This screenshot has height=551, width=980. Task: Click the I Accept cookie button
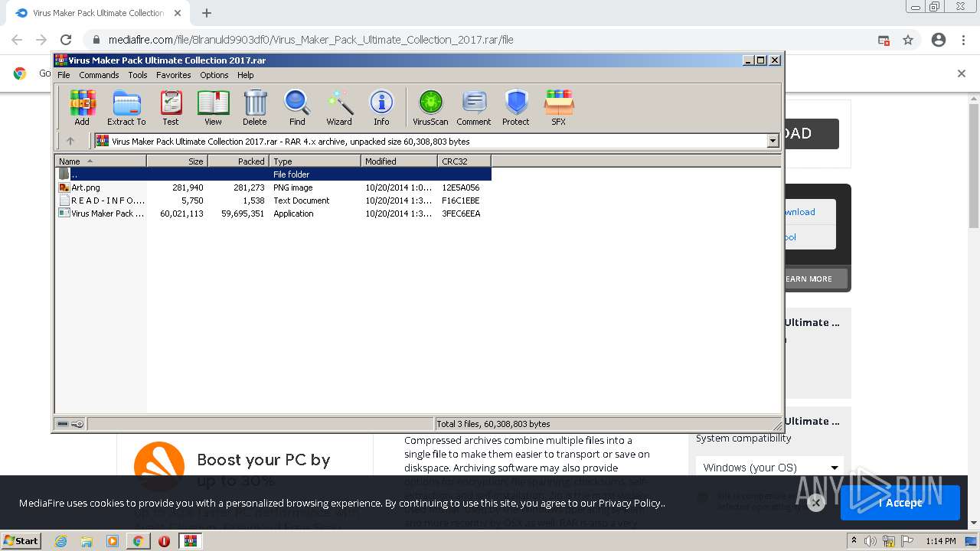pyautogui.click(x=900, y=503)
